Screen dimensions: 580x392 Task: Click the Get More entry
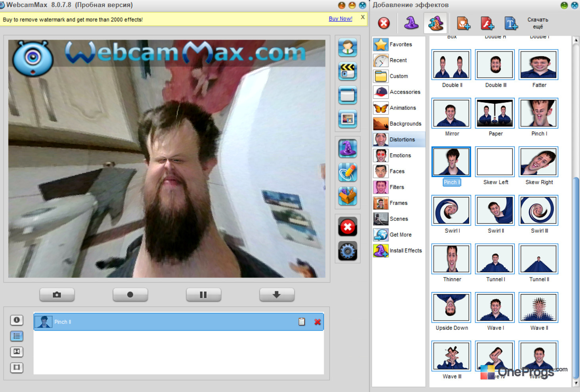[398, 235]
